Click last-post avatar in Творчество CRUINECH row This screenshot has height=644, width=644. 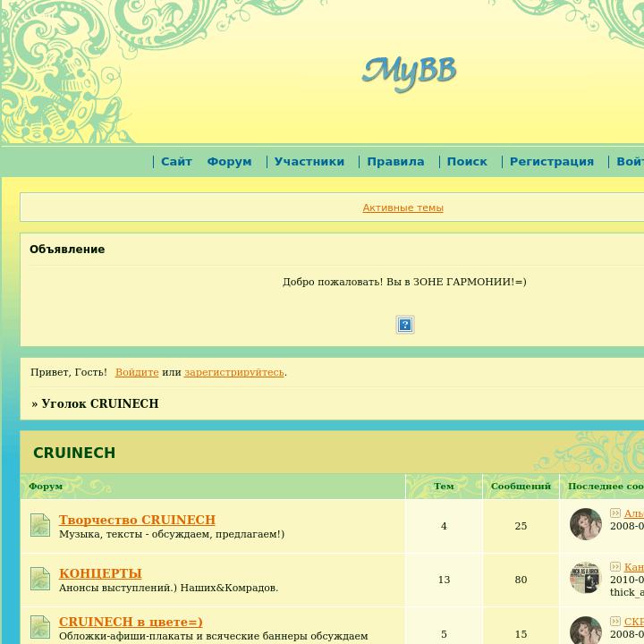(586, 524)
